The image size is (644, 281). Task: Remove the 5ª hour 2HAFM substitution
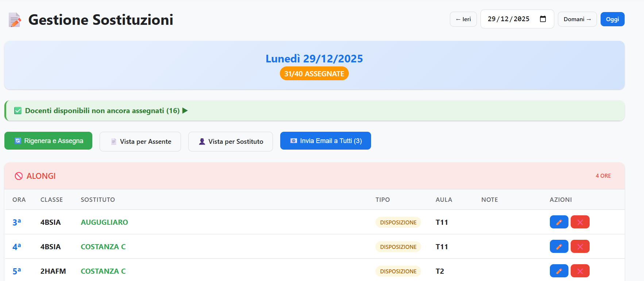pos(580,271)
